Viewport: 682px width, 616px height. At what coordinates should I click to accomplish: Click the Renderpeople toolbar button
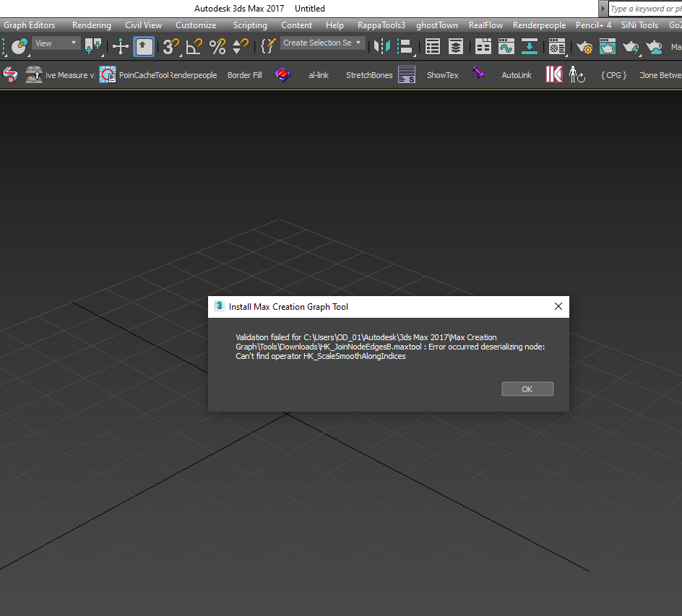point(193,75)
